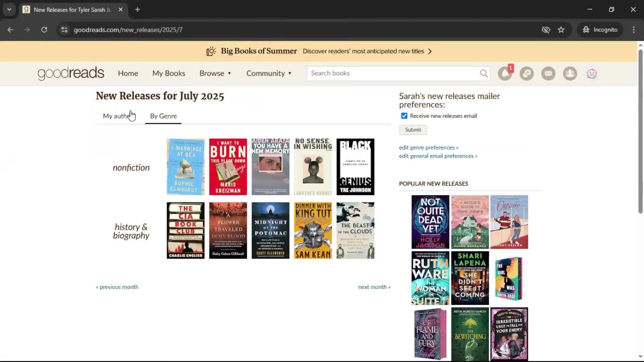Go to Home in the navigation

[x=128, y=73]
